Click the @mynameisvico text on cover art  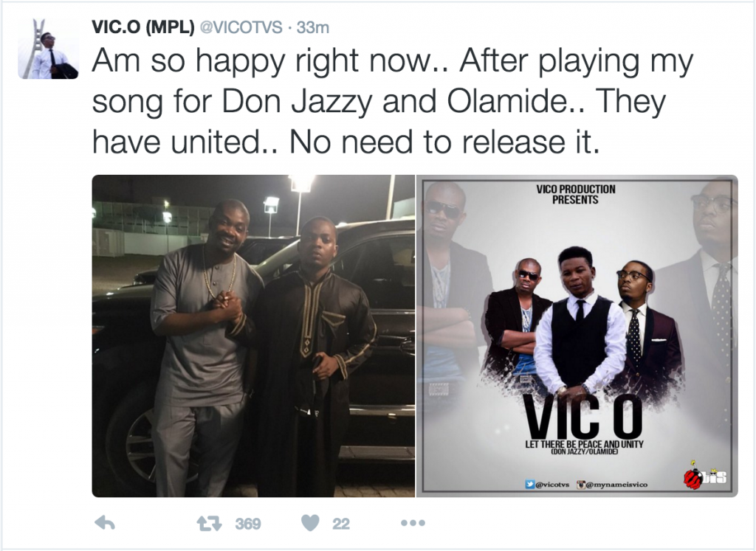coord(617,485)
